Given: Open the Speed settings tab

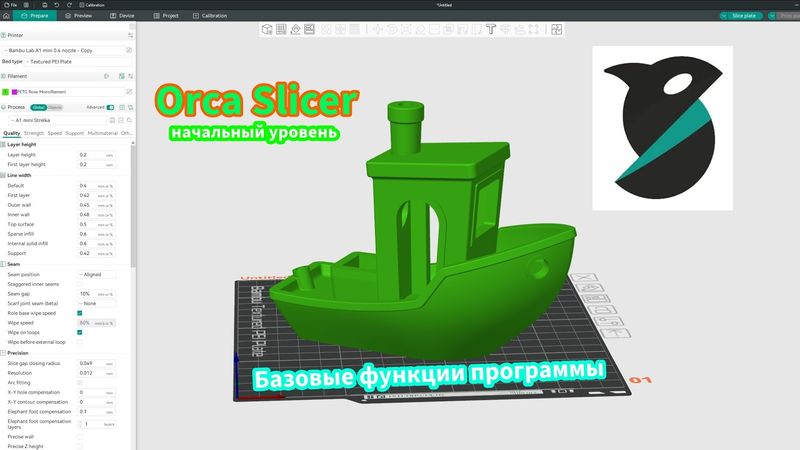Looking at the screenshot, I should tap(55, 133).
